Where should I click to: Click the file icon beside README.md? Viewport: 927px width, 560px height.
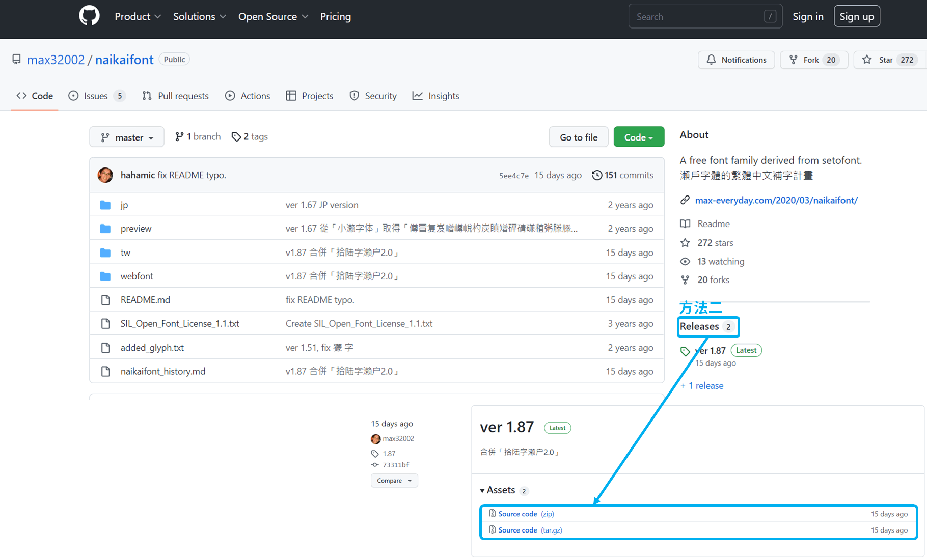coord(105,300)
